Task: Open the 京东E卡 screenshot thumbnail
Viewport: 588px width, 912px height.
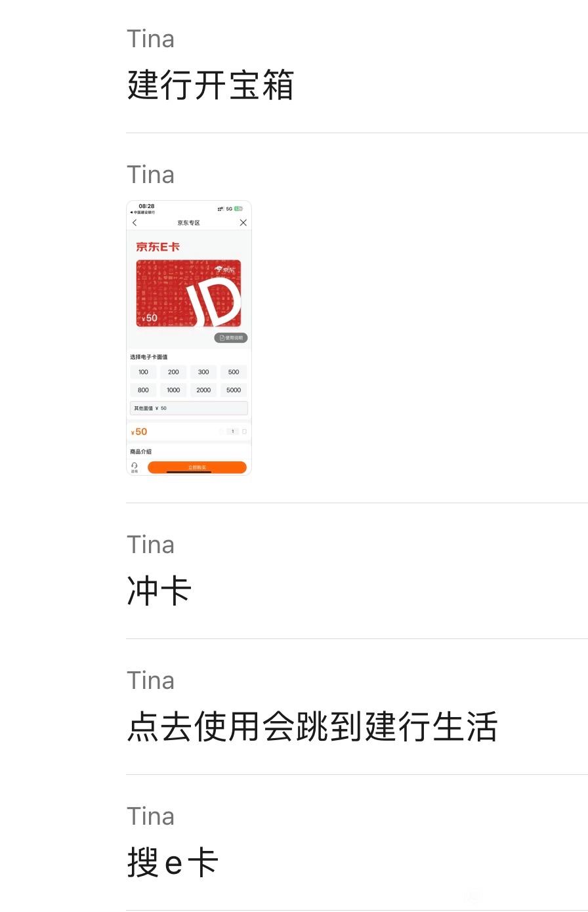Action: [x=189, y=338]
